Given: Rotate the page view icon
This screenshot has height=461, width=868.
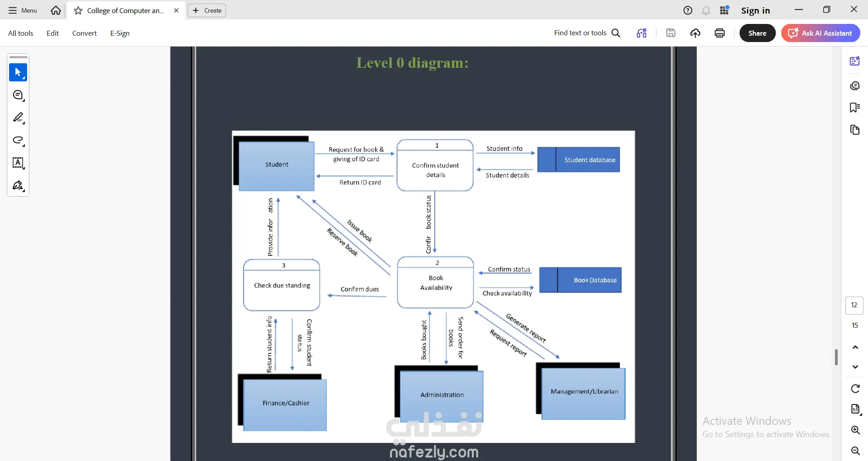Looking at the screenshot, I should point(855,389).
